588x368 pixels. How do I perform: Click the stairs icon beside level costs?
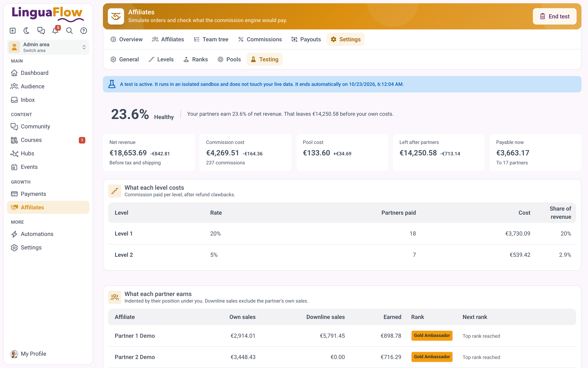point(115,191)
